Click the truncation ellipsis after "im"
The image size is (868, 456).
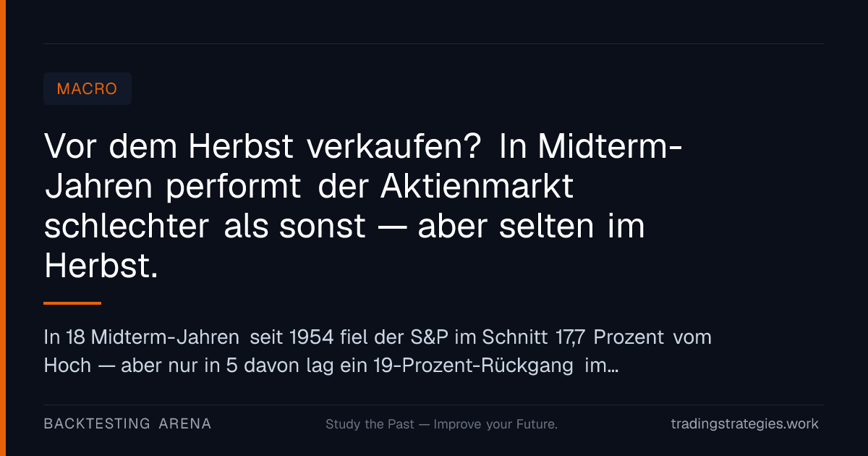pos(613,369)
